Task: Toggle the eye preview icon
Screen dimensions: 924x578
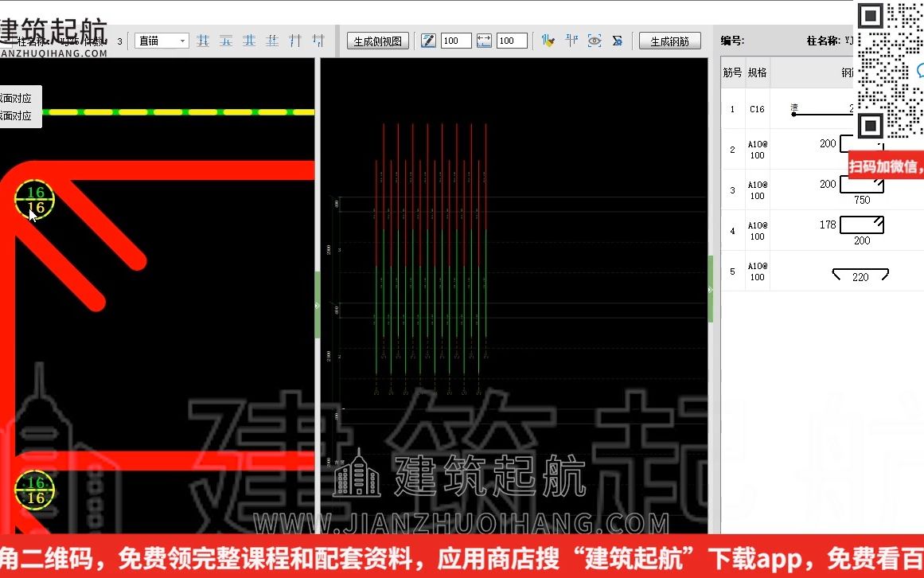Action: tap(595, 40)
